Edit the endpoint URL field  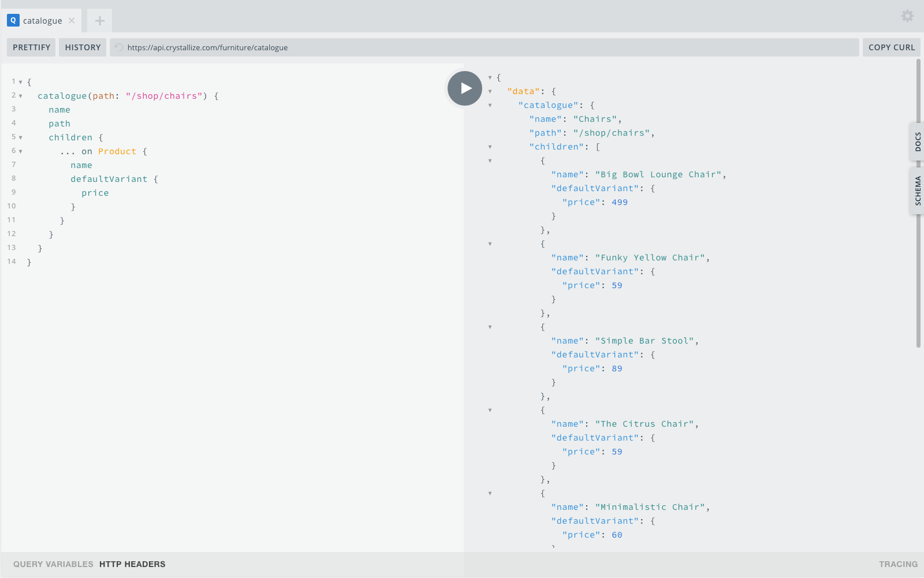pyautogui.click(x=484, y=47)
